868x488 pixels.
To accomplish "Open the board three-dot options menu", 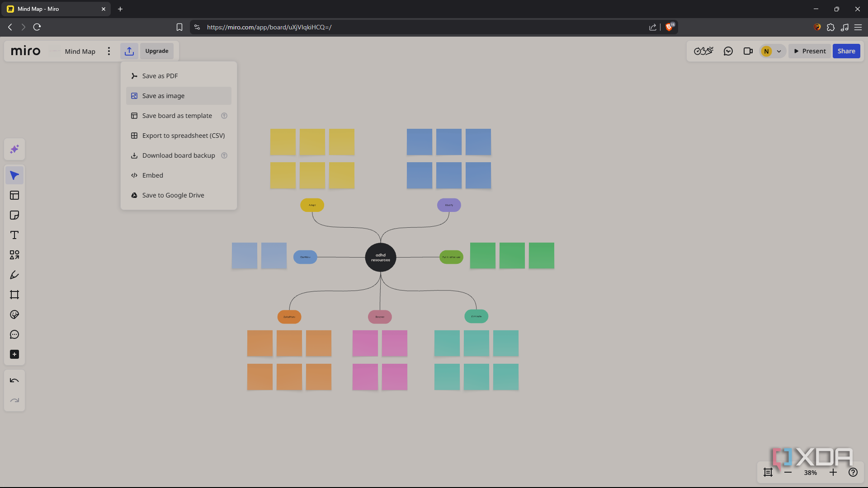I will point(109,51).
